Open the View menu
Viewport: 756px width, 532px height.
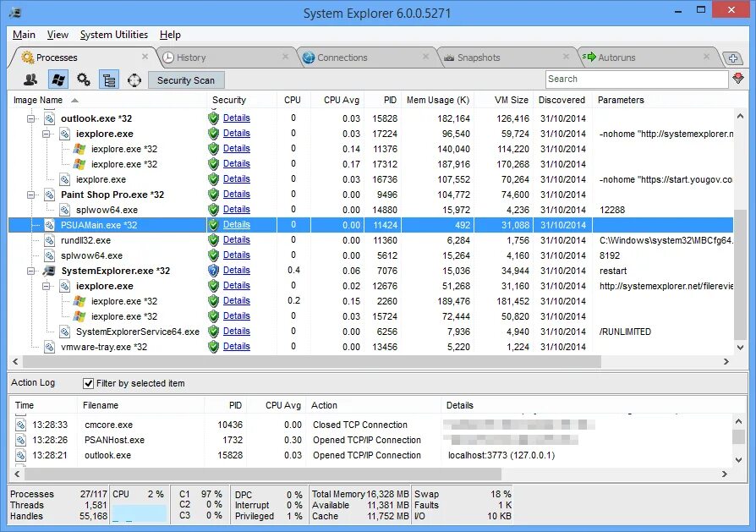58,35
